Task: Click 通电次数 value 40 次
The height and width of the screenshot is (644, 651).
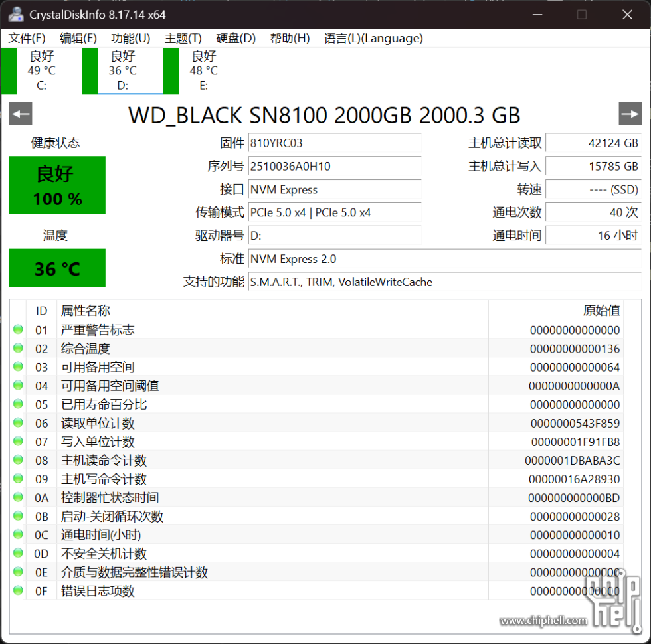Action: coord(593,213)
